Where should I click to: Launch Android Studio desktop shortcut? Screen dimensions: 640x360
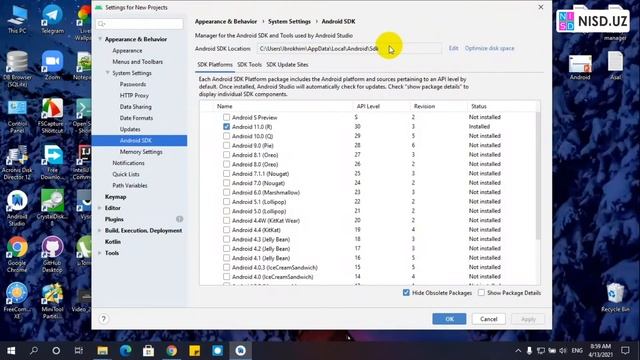pos(17,209)
